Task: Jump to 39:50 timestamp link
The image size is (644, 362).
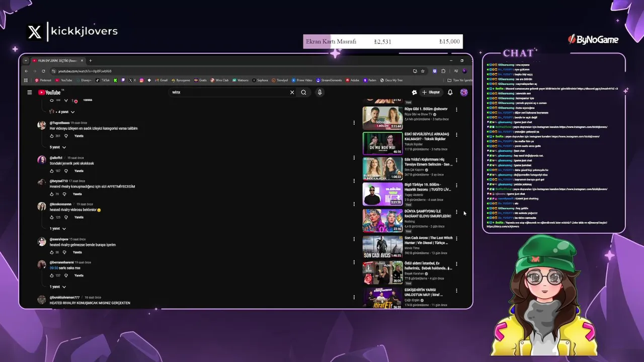Action: [53, 268]
